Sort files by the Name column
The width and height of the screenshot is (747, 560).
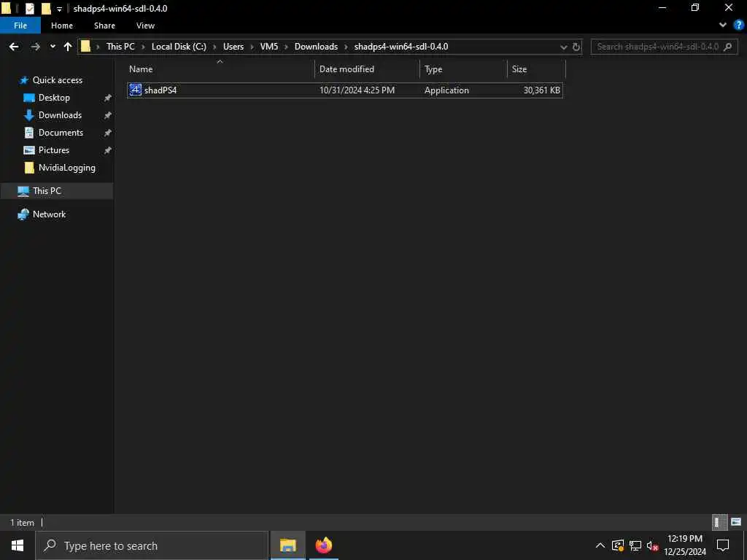coord(220,69)
